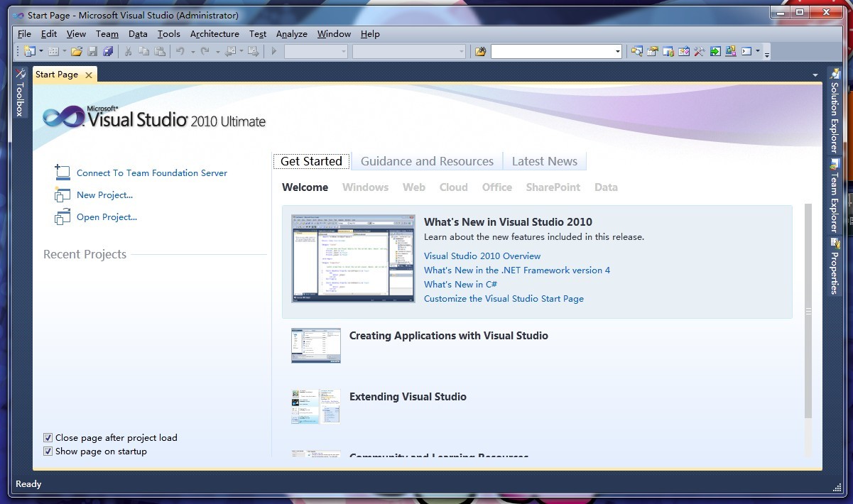Click the Undo arrow icon
Image resolution: width=853 pixels, height=504 pixels.
[180, 51]
